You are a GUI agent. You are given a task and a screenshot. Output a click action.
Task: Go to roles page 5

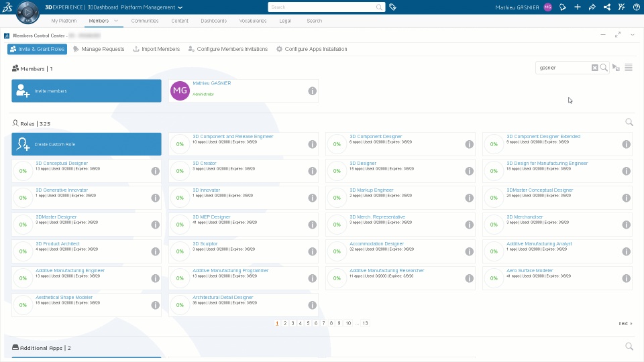click(308, 323)
